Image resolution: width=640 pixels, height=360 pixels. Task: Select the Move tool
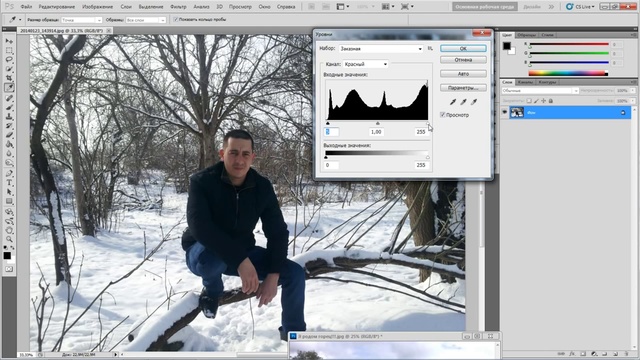coord(9,41)
